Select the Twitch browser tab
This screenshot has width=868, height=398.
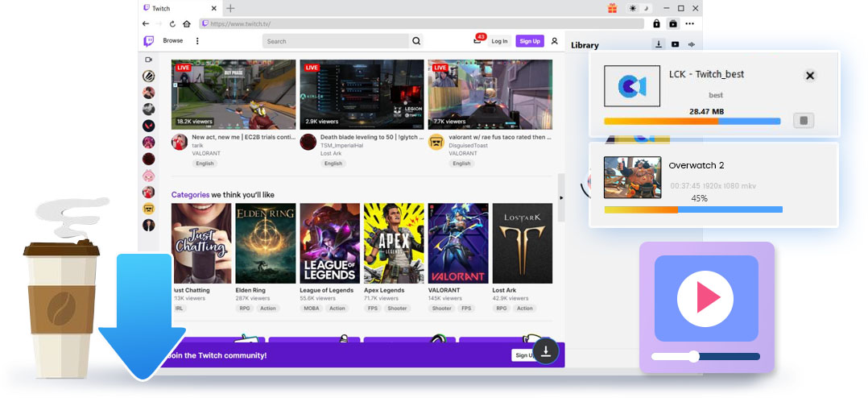point(180,8)
